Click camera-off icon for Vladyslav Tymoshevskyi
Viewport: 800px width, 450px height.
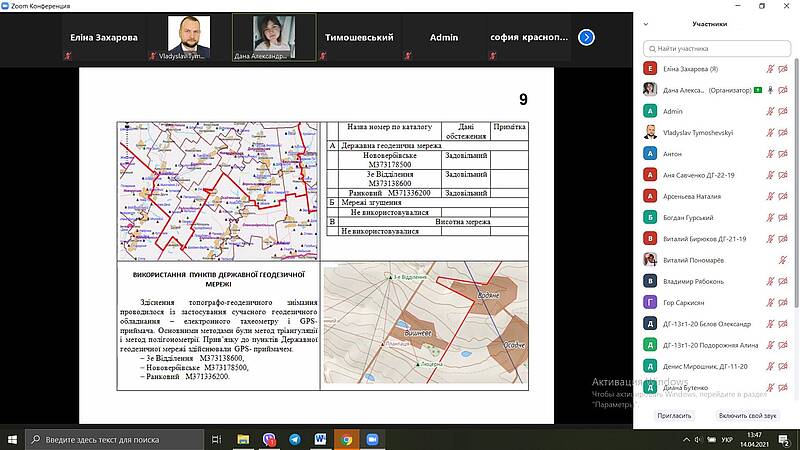point(783,133)
